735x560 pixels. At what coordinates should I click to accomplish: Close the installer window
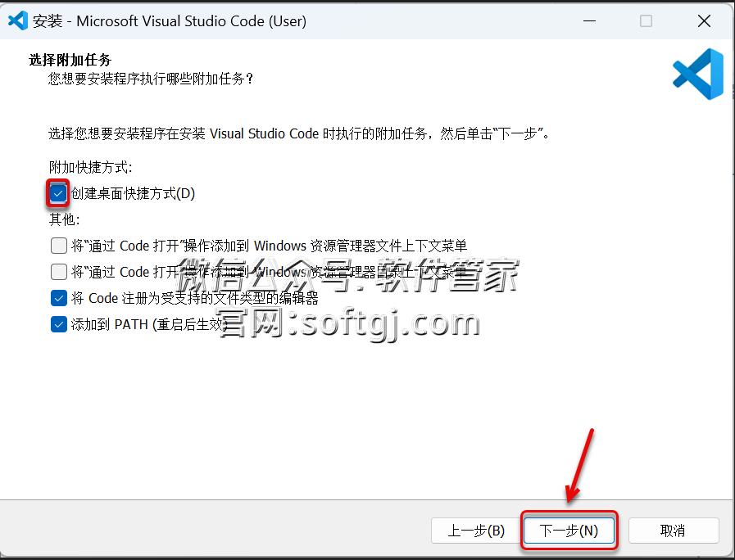[x=704, y=21]
